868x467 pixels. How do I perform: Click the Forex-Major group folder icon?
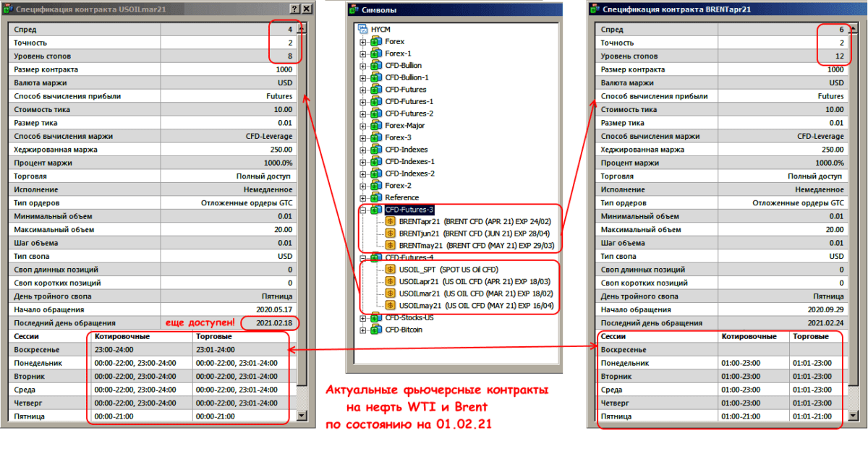point(376,126)
